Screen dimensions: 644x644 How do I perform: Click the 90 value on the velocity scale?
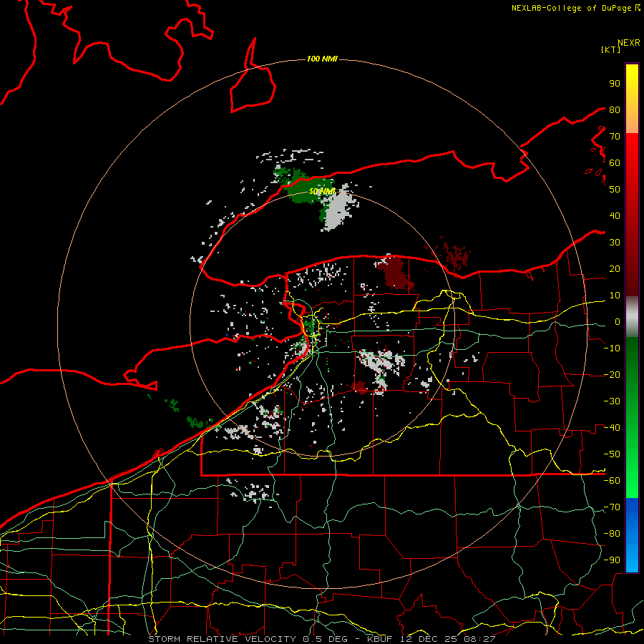coord(615,84)
